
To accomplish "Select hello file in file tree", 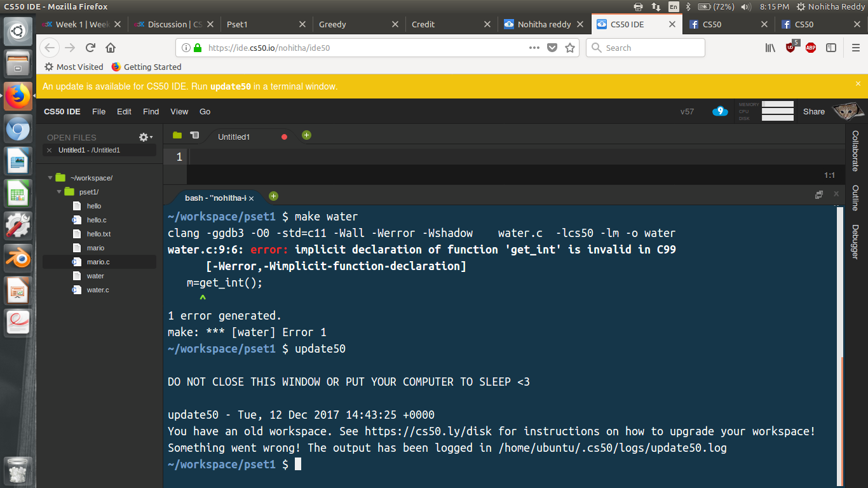I will coord(94,206).
